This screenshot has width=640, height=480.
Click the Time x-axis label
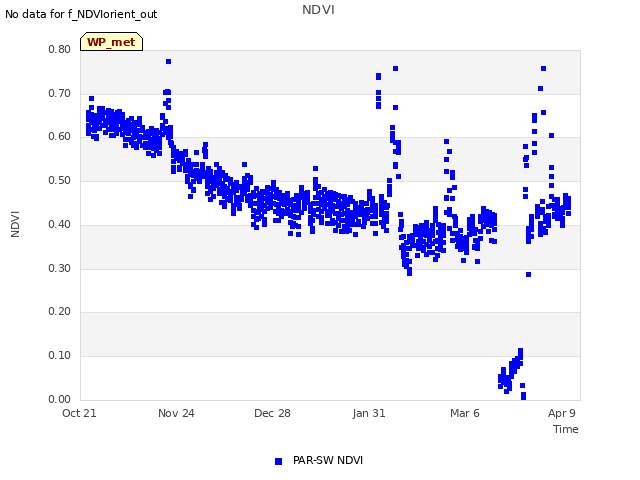[566, 429]
